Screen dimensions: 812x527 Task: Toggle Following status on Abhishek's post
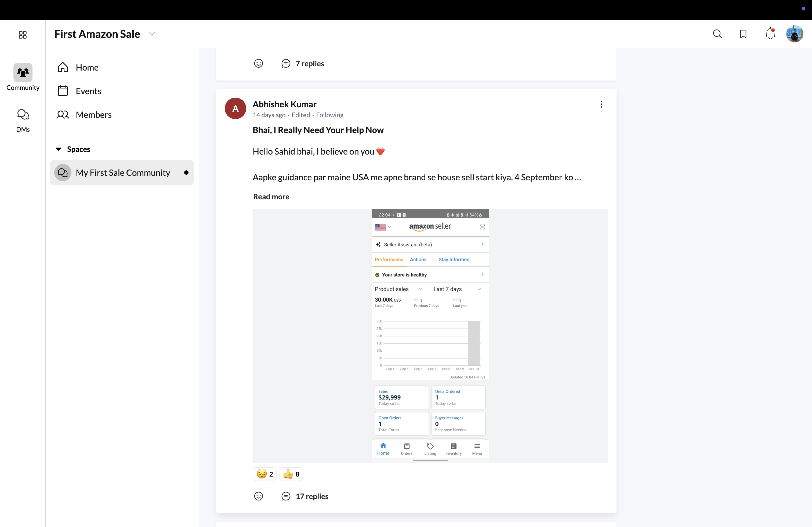(x=329, y=115)
